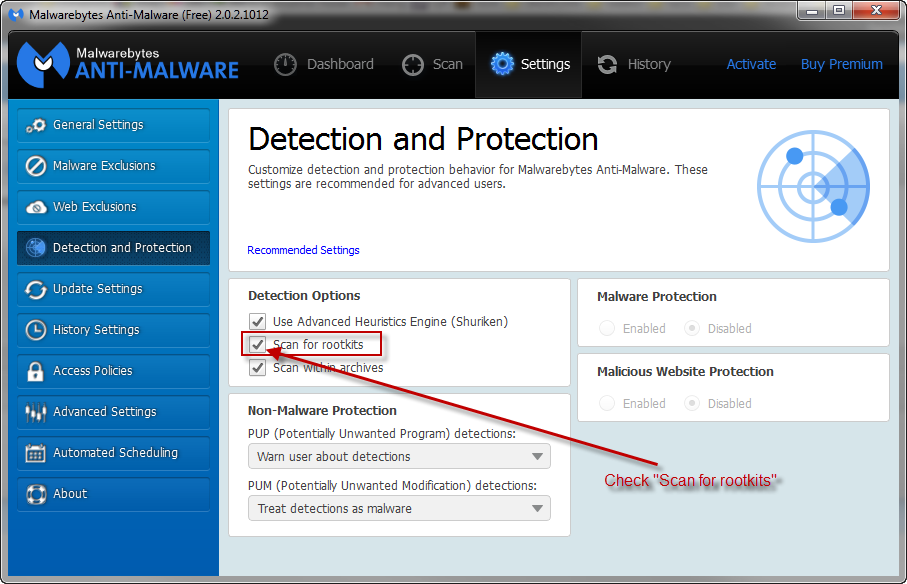Click the Recommended Settings link
907x584 pixels.
tap(303, 250)
